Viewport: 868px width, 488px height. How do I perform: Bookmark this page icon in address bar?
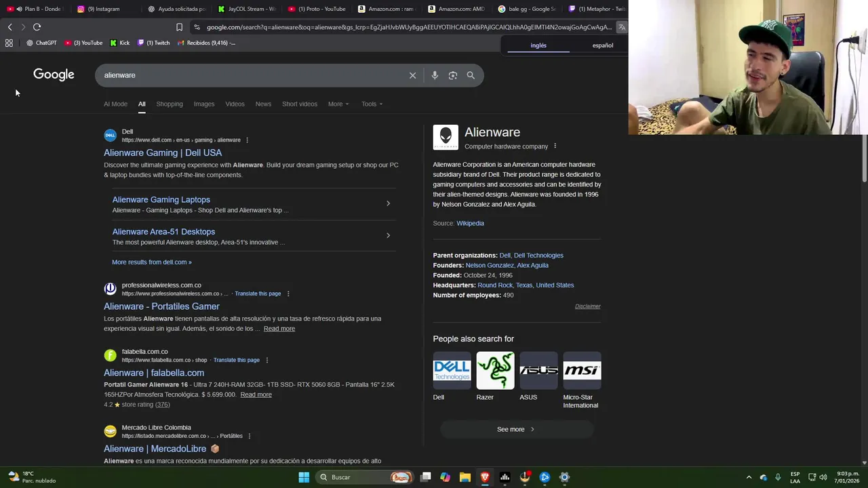(179, 27)
